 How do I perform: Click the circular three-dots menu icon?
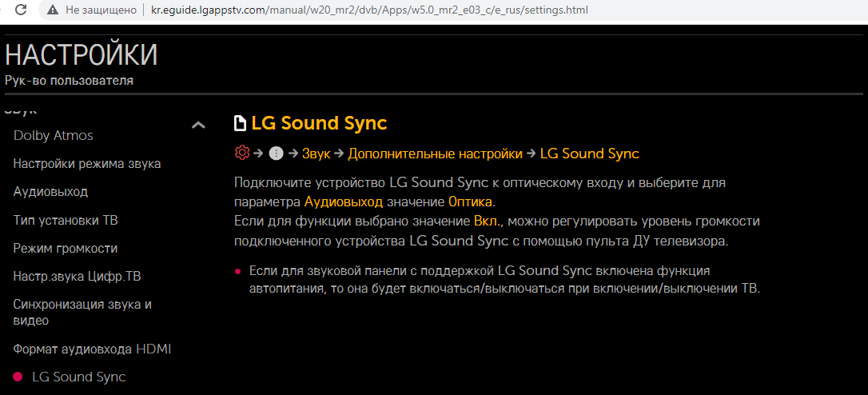point(277,154)
